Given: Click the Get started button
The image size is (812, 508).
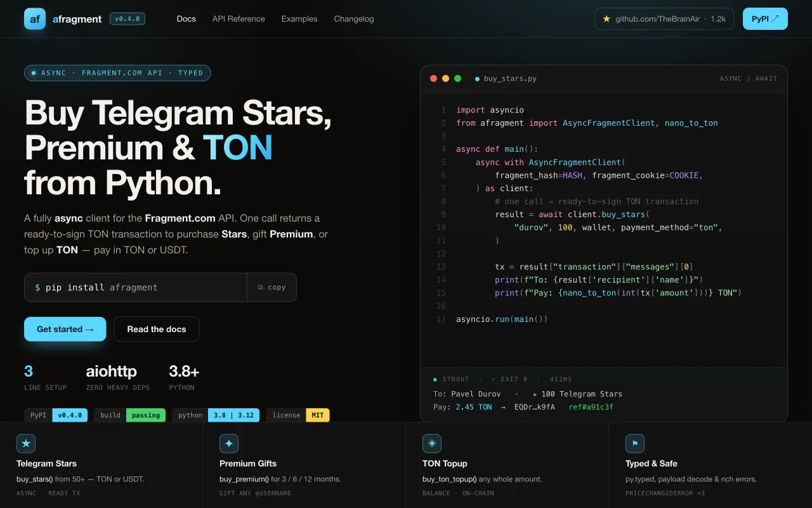Looking at the screenshot, I should point(65,329).
